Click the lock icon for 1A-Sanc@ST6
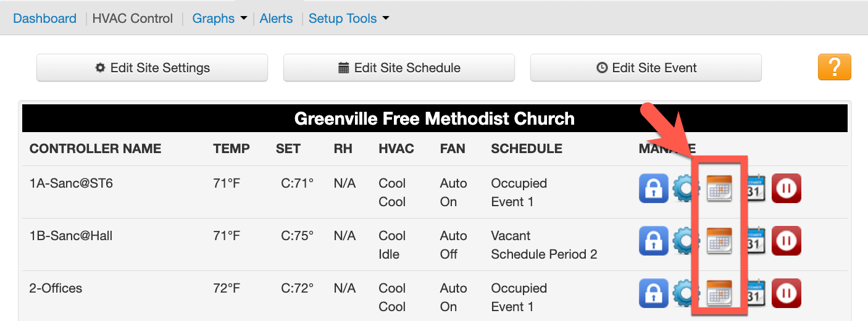 (x=653, y=188)
